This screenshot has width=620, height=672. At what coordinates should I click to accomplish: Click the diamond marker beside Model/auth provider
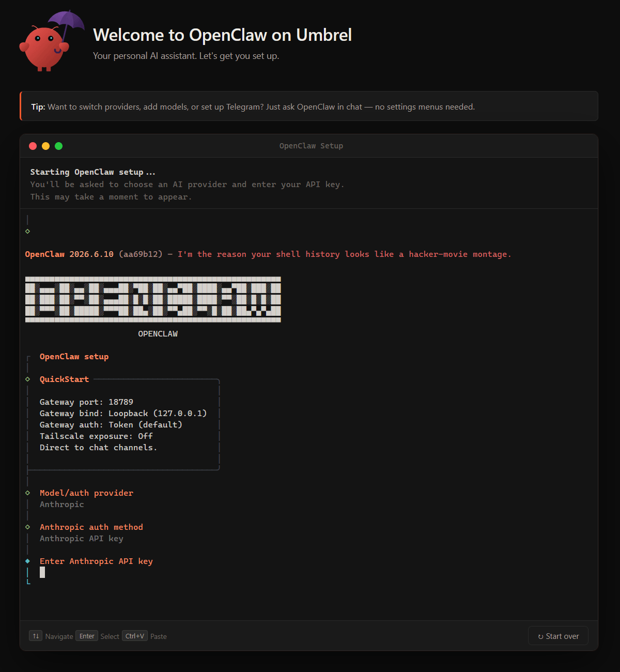[27, 493]
